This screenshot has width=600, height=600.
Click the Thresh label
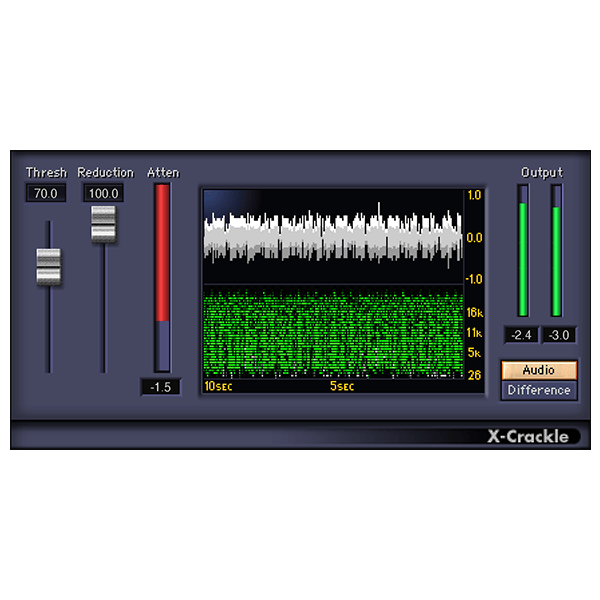click(46, 173)
